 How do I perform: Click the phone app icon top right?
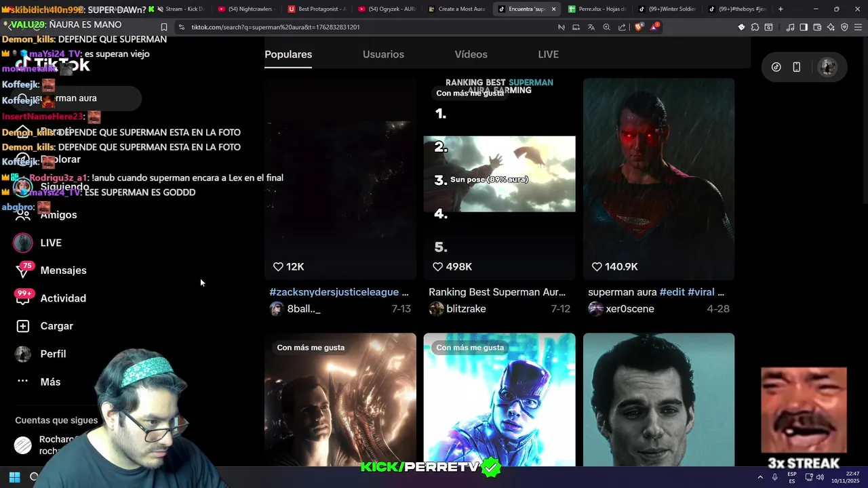pyautogui.click(x=797, y=67)
